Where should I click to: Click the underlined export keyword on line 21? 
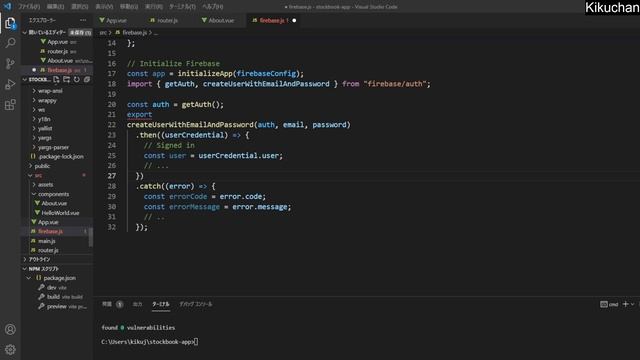pos(139,115)
